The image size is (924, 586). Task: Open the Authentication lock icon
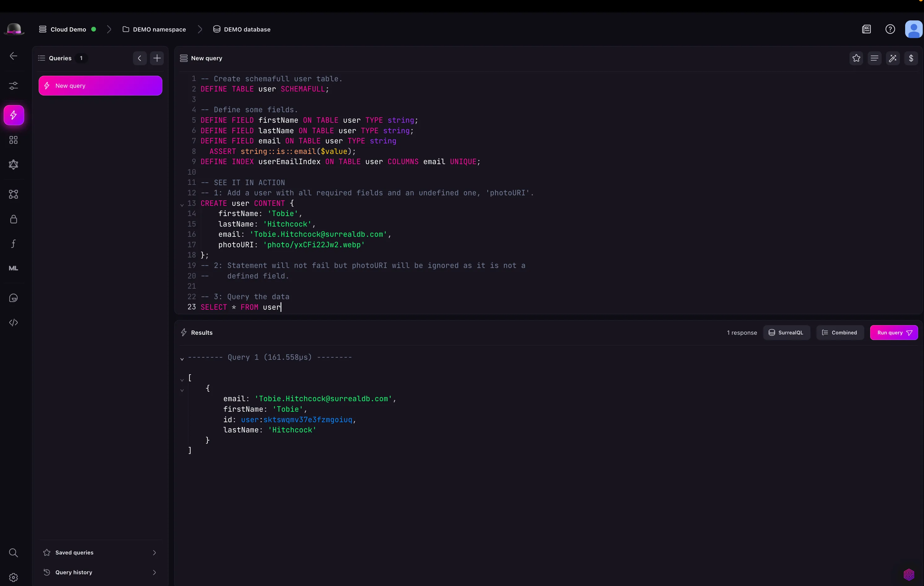tap(13, 219)
